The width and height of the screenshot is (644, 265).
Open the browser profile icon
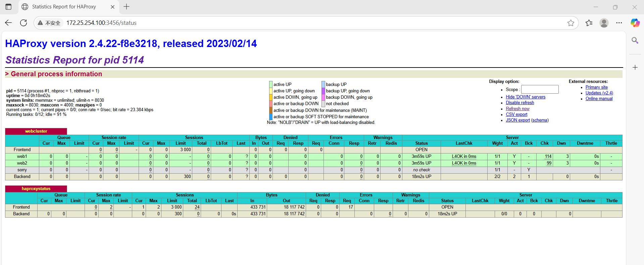604,23
